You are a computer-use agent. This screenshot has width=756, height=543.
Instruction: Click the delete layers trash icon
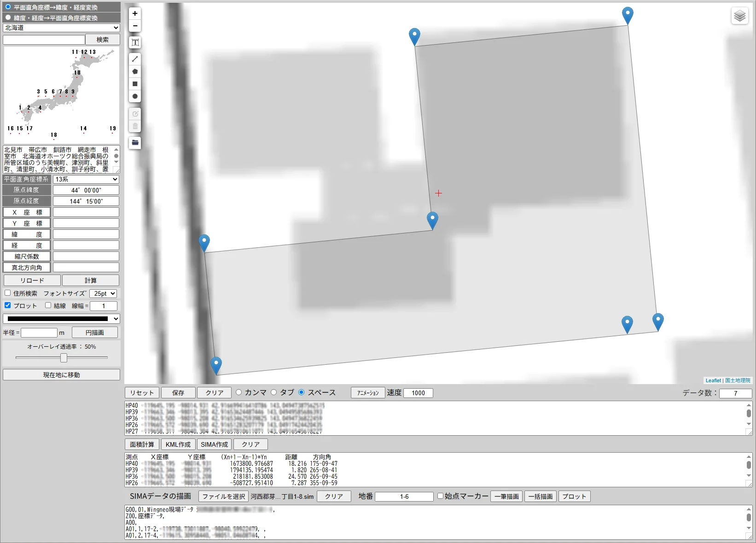[x=135, y=126]
